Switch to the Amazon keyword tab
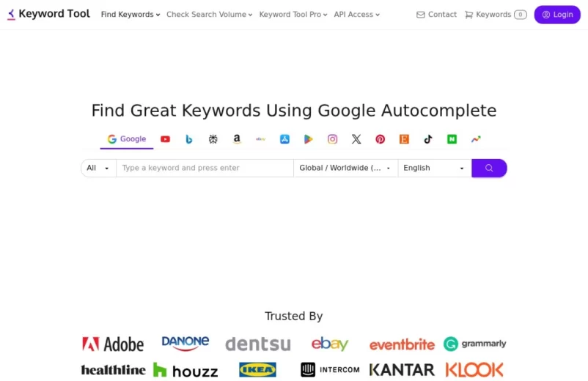Viewport: 588px width, 381px height. [x=237, y=139]
